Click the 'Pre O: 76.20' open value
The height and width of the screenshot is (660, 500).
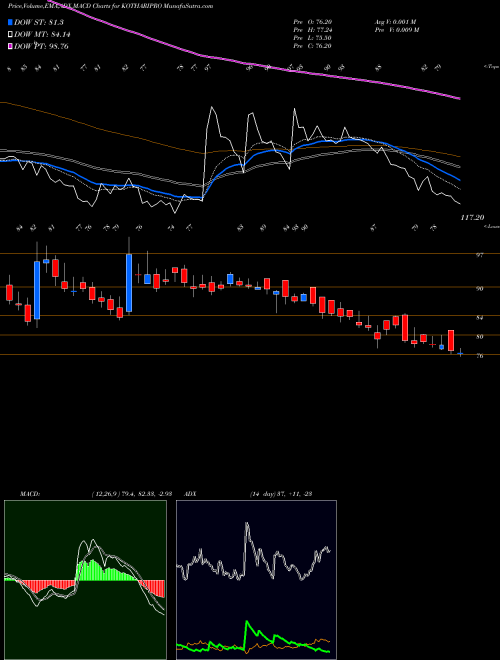tap(312, 22)
